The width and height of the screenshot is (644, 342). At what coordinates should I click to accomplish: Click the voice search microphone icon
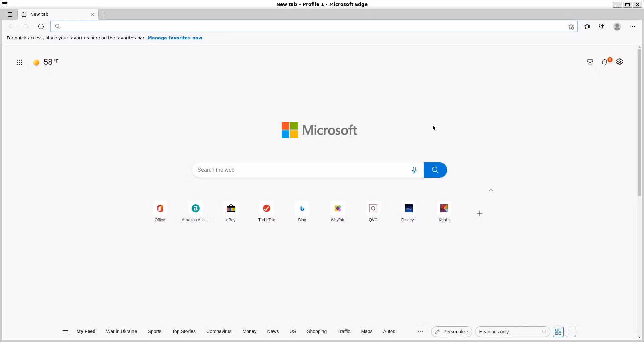pos(414,170)
